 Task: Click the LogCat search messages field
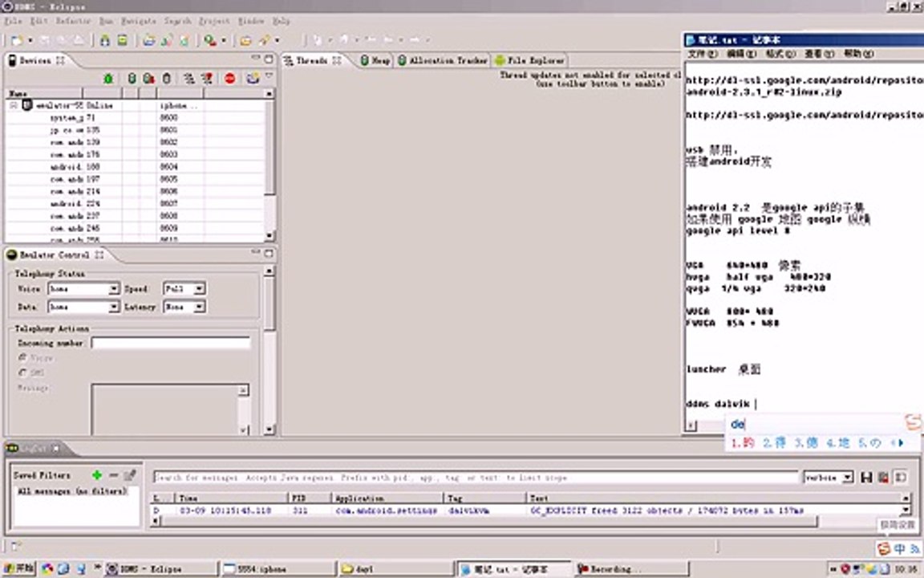pyautogui.click(x=475, y=477)
